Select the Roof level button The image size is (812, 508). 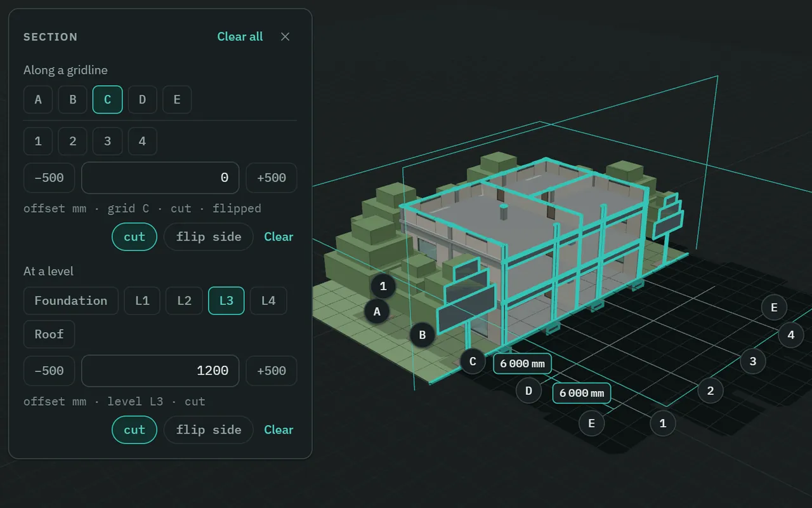[x=49, y=335]
